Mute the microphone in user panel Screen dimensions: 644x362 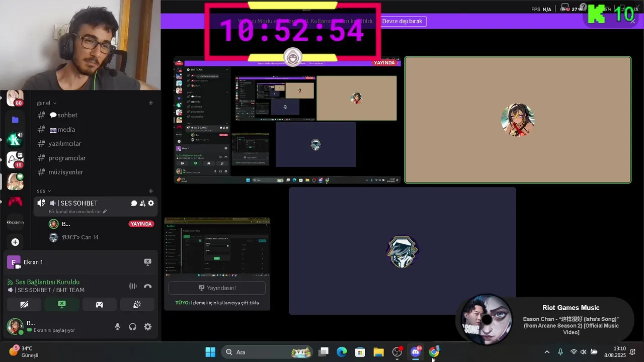click(x=117, y=327)
